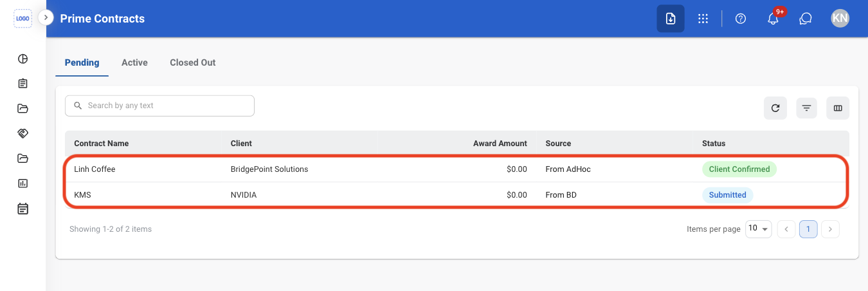
Task: Select the From BD source cell
Action: pos(561,195)
